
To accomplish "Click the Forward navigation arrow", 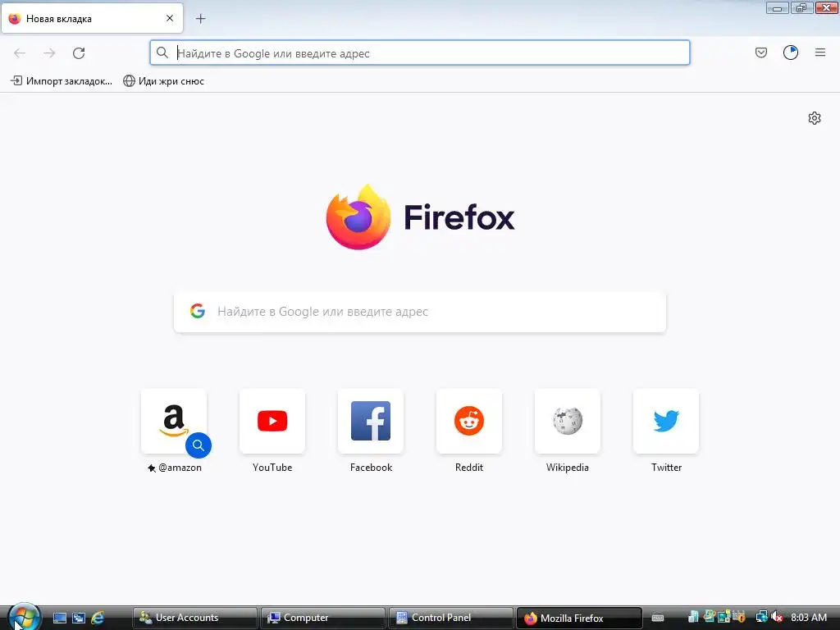I will pos(49,52).
